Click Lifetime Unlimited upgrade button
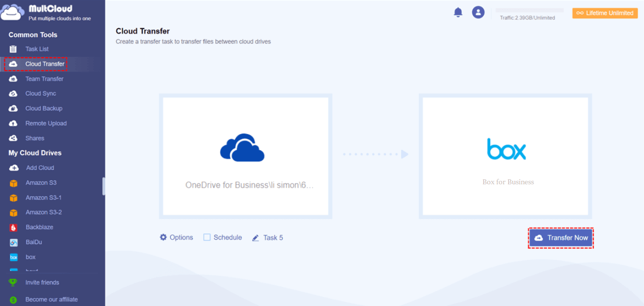The image size is (644, 306). [605, 13]
